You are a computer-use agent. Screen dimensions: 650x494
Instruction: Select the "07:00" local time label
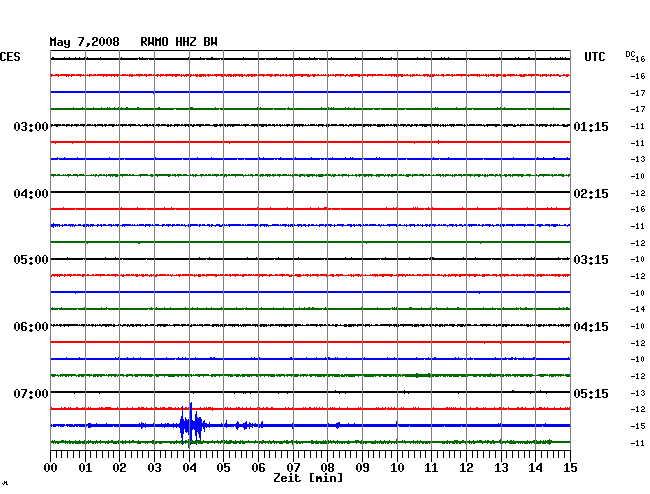[x=31, y=393]
